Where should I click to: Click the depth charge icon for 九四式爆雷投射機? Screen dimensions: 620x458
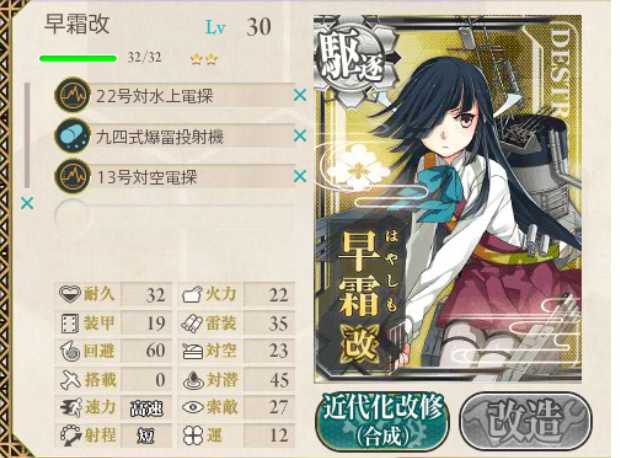72,136
